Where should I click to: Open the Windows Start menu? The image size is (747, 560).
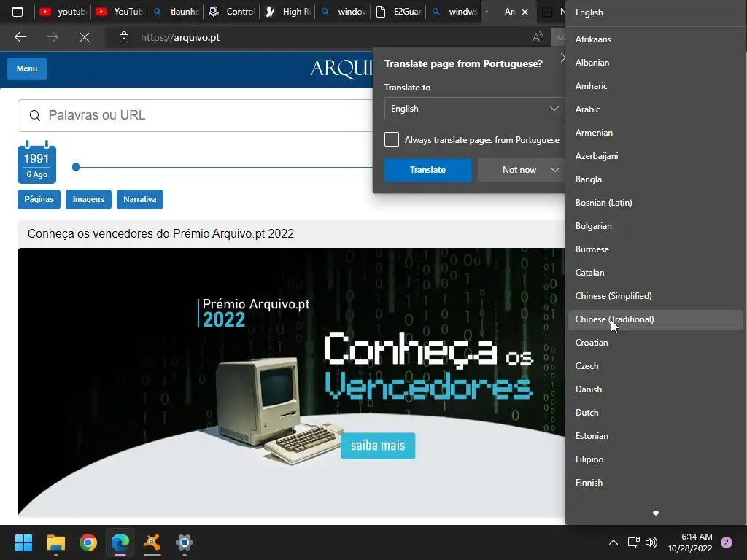coord(23,542)
